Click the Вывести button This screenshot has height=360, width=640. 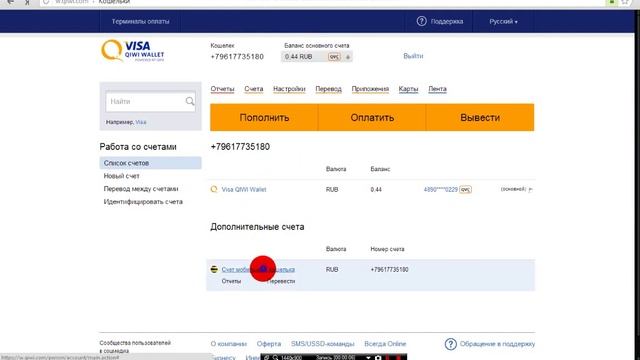(480, 118)
